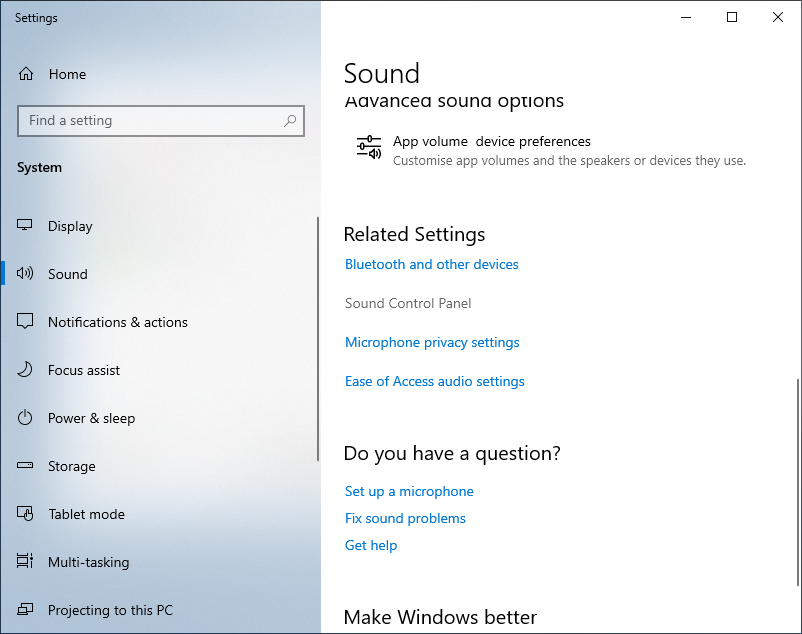Open Microphone privacy settings link
This screenshot has width=802, height=634.
pyautogui.click(x=432, y=342)
